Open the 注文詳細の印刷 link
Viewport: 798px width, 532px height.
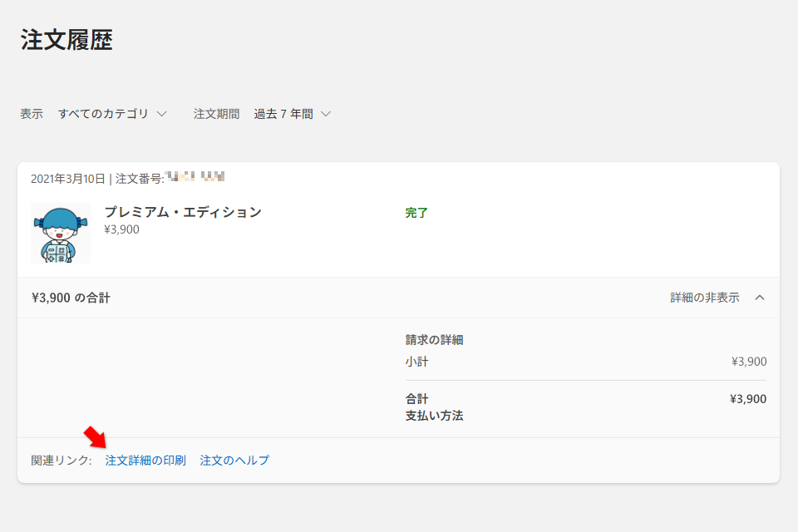click(145, 461)
